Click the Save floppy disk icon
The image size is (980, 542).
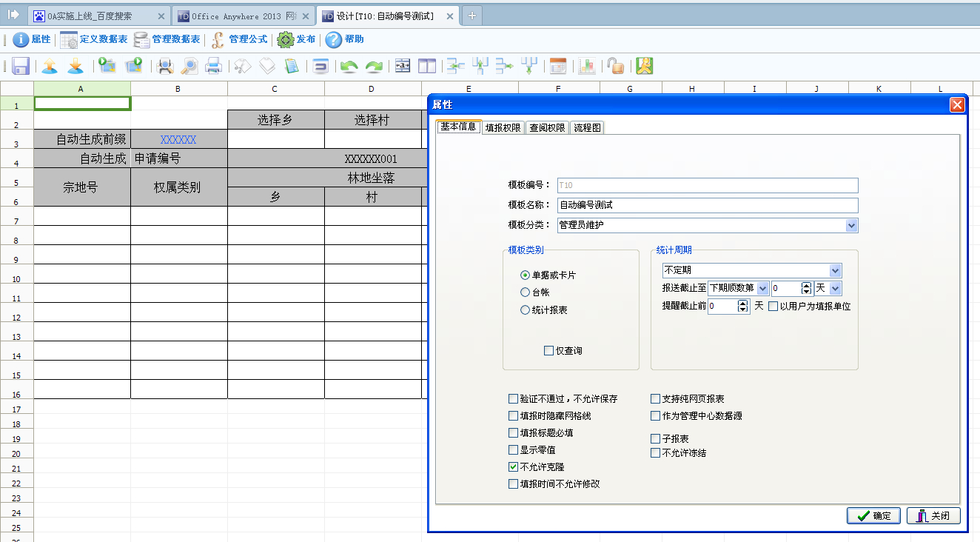coord(21,66)
